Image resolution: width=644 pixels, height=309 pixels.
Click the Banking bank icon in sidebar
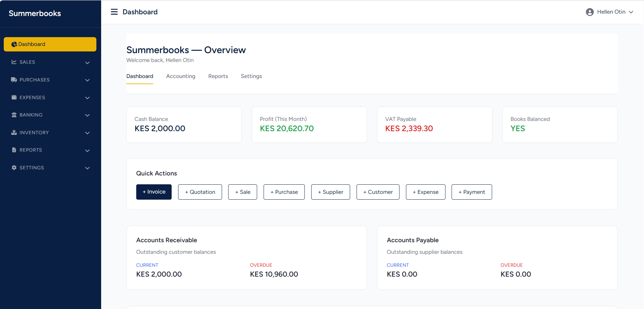(x=14, y=115)
